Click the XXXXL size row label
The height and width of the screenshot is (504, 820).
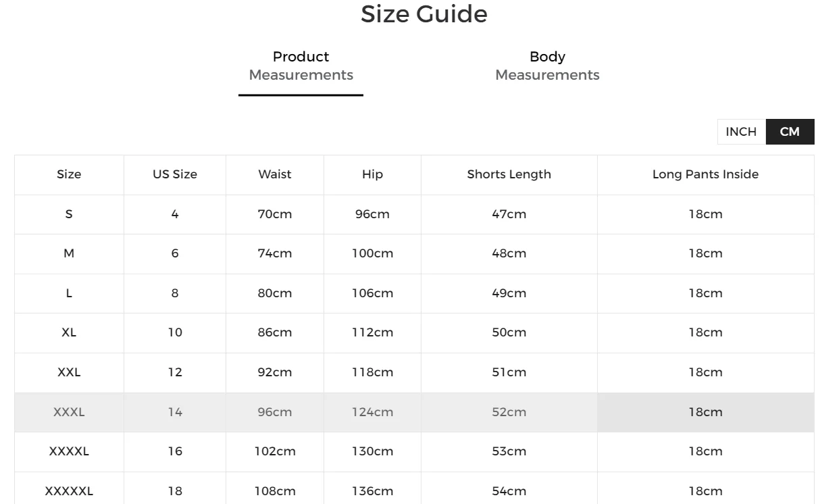pyautogui.click(x=69, y=451)
